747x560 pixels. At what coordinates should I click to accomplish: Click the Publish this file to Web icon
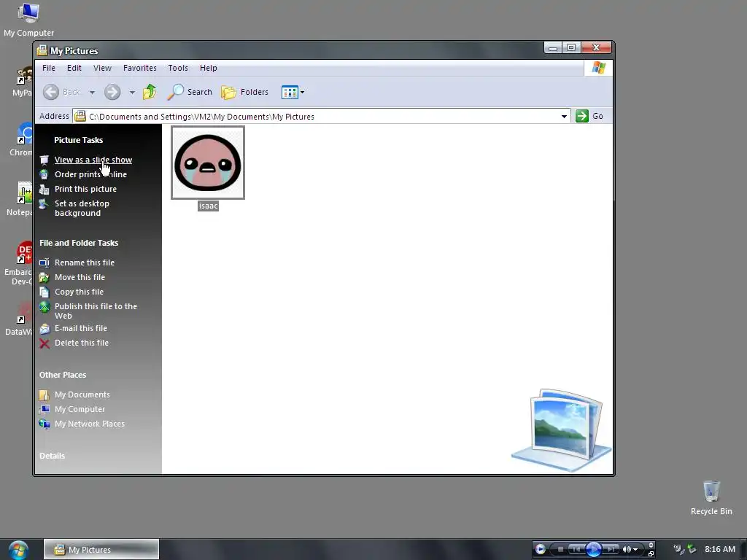tap(44, 307)
